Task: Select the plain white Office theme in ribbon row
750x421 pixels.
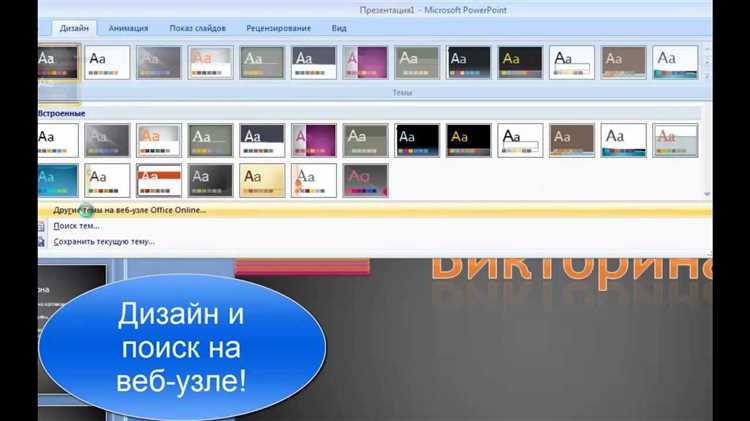Action: coord(107,62)
